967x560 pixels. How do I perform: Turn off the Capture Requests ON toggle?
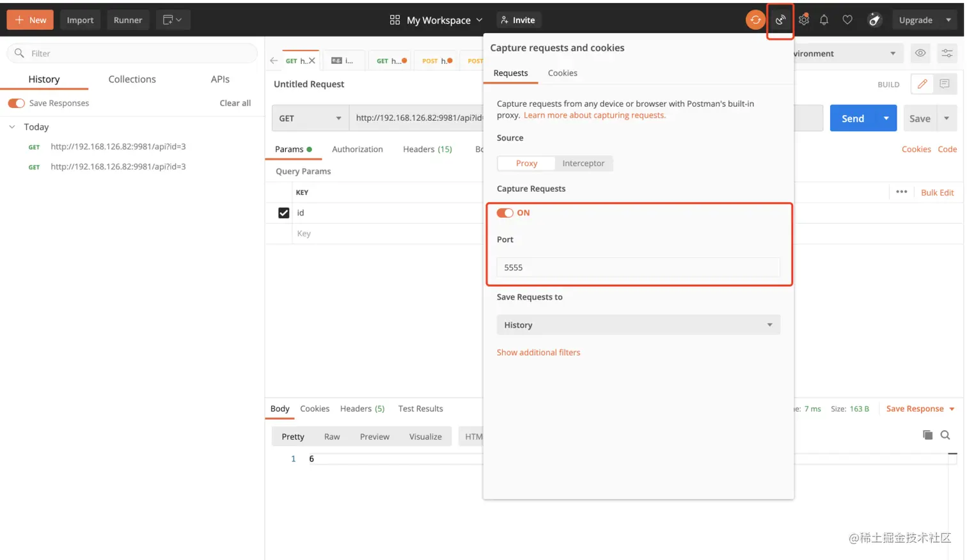[x=505, y=213]
